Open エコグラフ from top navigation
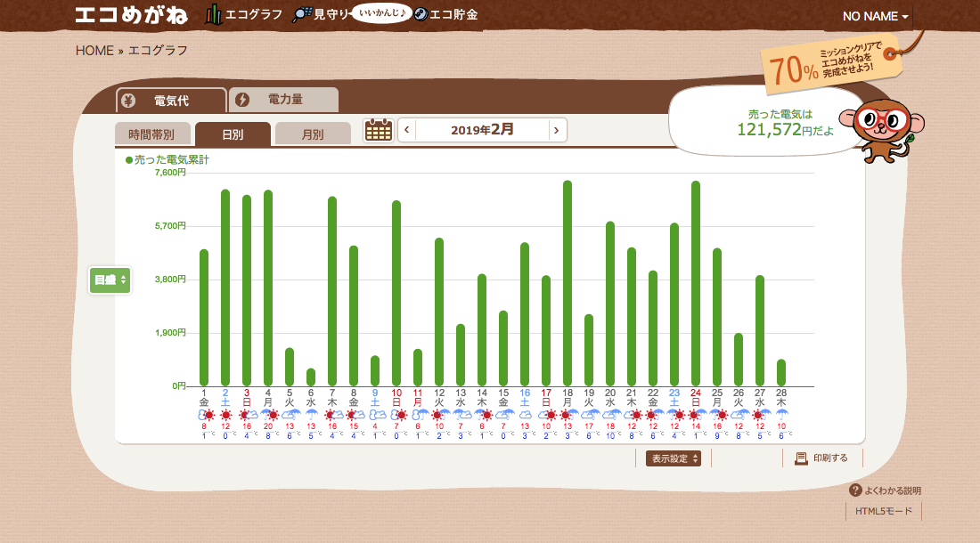980x543 pixels. click(x=244, y=14)
